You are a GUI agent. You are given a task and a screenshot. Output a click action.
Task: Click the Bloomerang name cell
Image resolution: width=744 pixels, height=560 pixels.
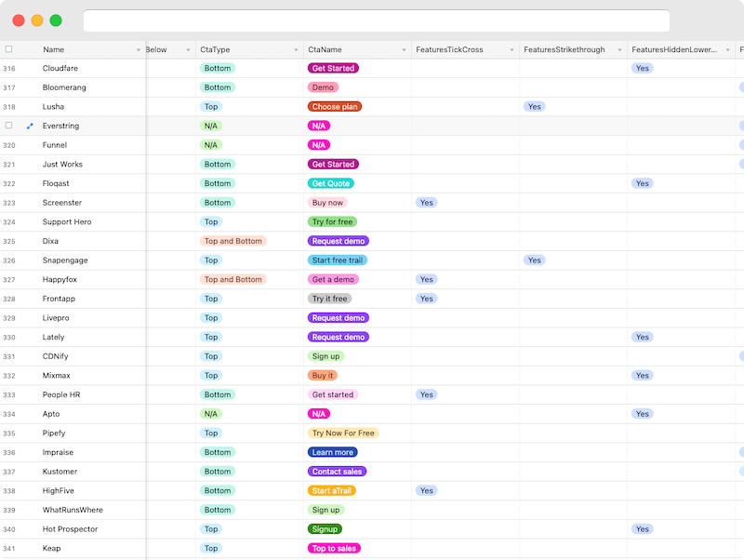click(64, 87)
